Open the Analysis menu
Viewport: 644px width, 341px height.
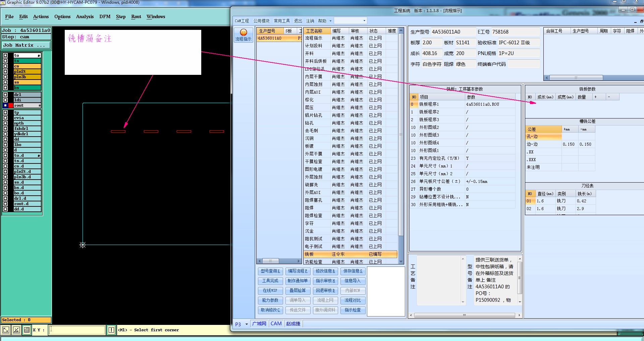click(x=85, y=16)
